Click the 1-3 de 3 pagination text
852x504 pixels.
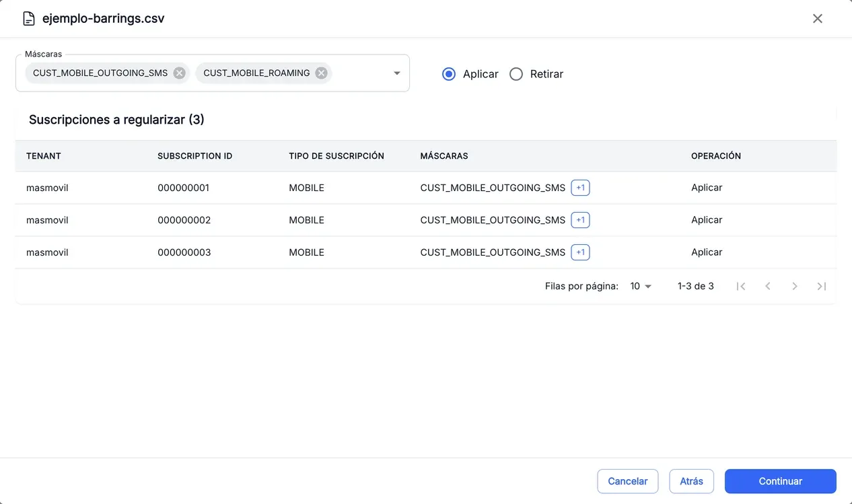pyautogui.click(x=696, y=287)
